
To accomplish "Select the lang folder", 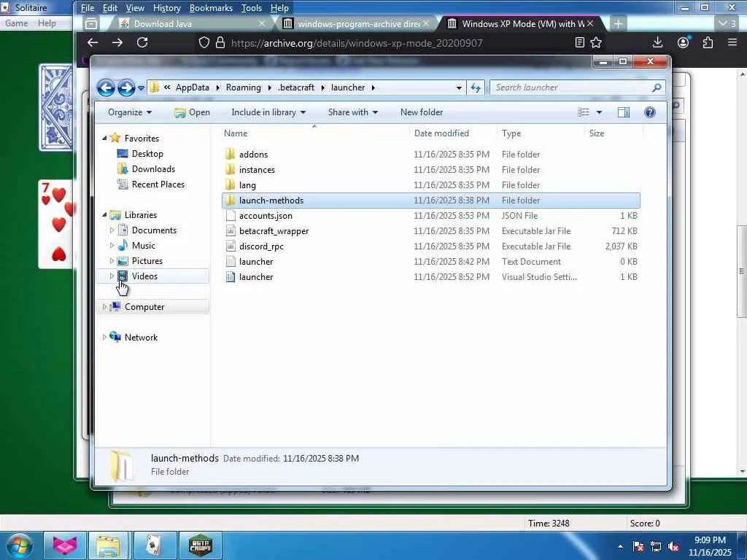I will (430, 184).
